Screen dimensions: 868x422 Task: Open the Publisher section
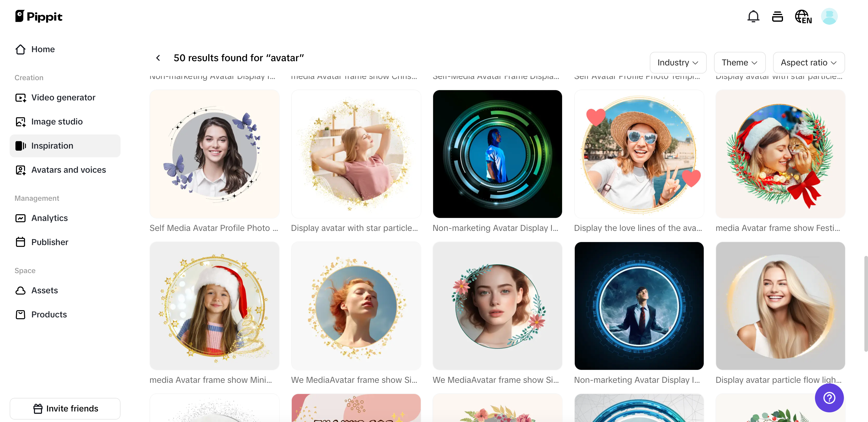coord(49,242)
